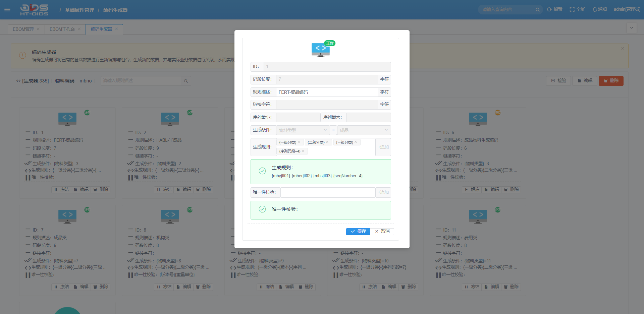Click the ID 2 card monitor icon
This screenshot has width=644, height=314.
(x=170, y=119)
